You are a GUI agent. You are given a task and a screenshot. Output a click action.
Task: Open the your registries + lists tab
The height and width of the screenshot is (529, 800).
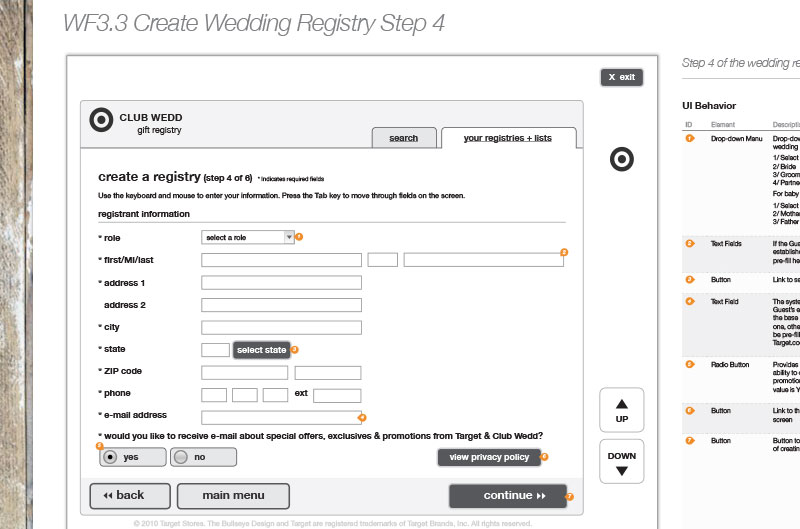[x=508, y=138]
